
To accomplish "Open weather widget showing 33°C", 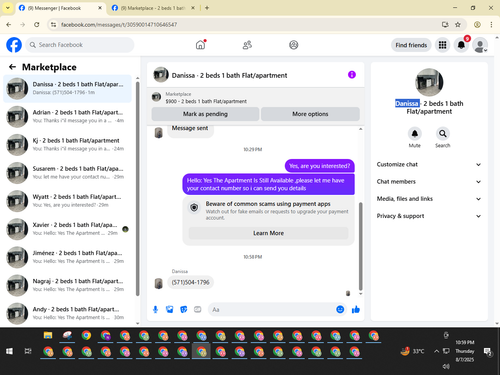I will (x=413, y=351).
